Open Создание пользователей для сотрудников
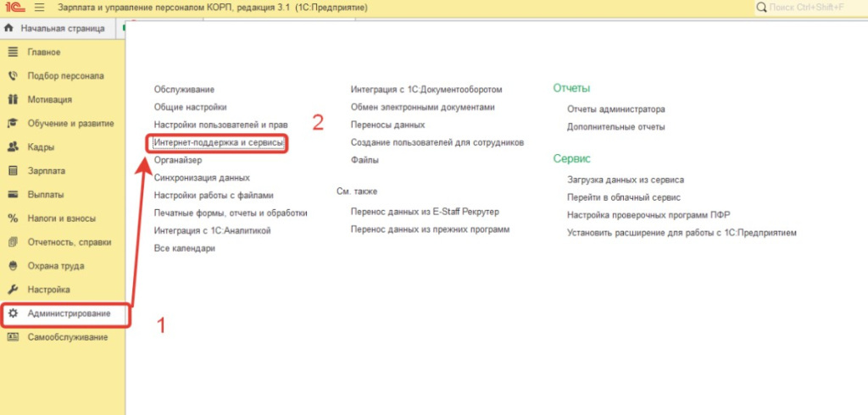The image size is (868, 415). click(x=437, y=142)
